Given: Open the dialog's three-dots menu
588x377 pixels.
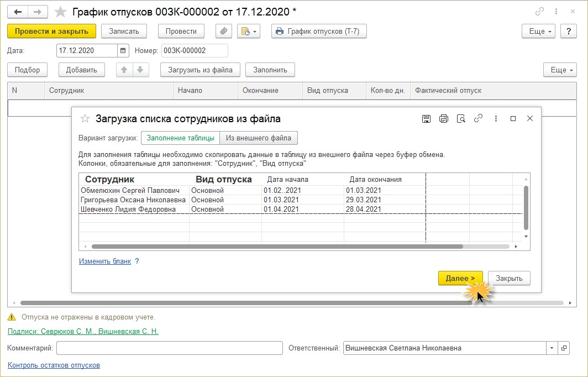Looking at the screenshot, I should click(496, 118).
